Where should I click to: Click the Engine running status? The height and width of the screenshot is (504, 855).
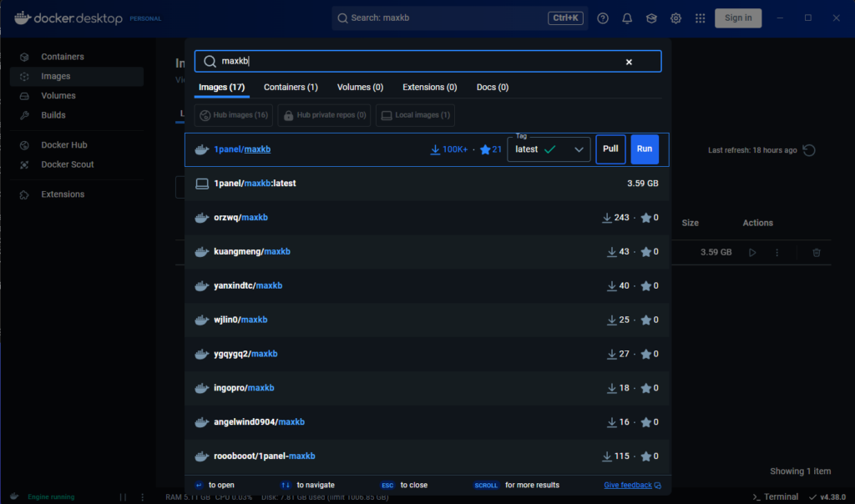click(x=51, y=497)
